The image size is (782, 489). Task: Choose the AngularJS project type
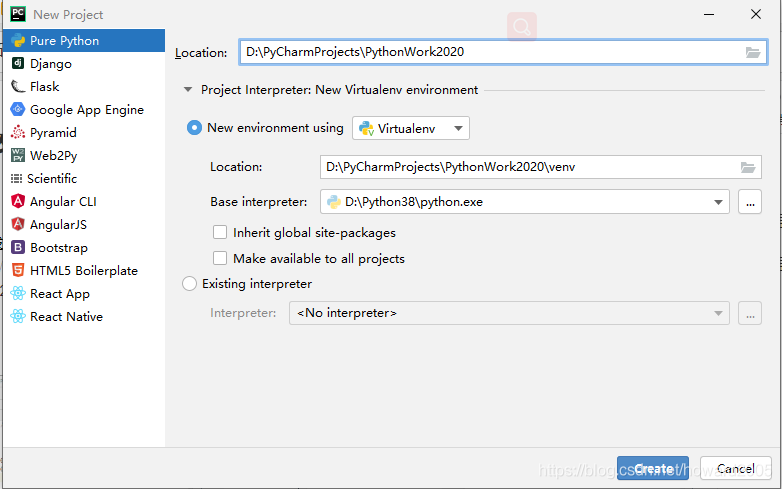[84, 224]
